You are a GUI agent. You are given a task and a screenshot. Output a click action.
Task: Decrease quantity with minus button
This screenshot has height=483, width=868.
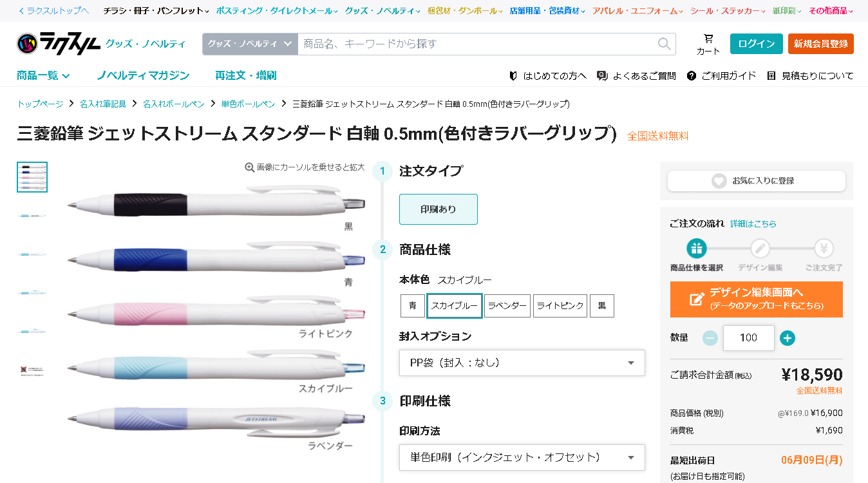pos(710,338)
